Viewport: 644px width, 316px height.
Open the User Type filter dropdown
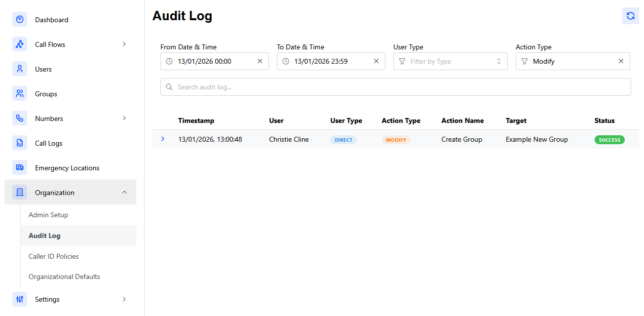(450, 61)
